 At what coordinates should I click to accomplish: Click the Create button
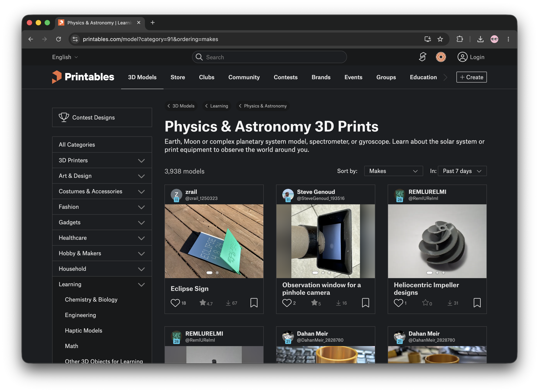point(471,77)
